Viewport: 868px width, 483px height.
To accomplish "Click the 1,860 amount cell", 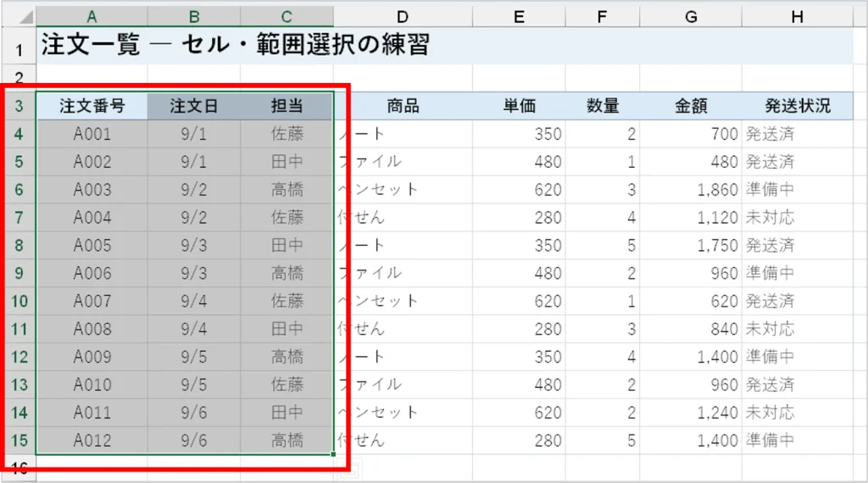I will (691, 190).
